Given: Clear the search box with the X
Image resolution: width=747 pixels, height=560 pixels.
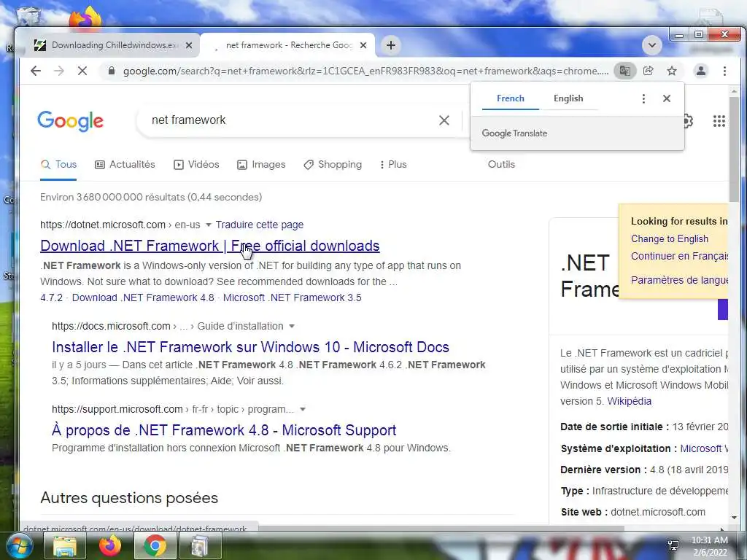Looking at the screenshot, I should pyautogui.click(x=444, y=120).
